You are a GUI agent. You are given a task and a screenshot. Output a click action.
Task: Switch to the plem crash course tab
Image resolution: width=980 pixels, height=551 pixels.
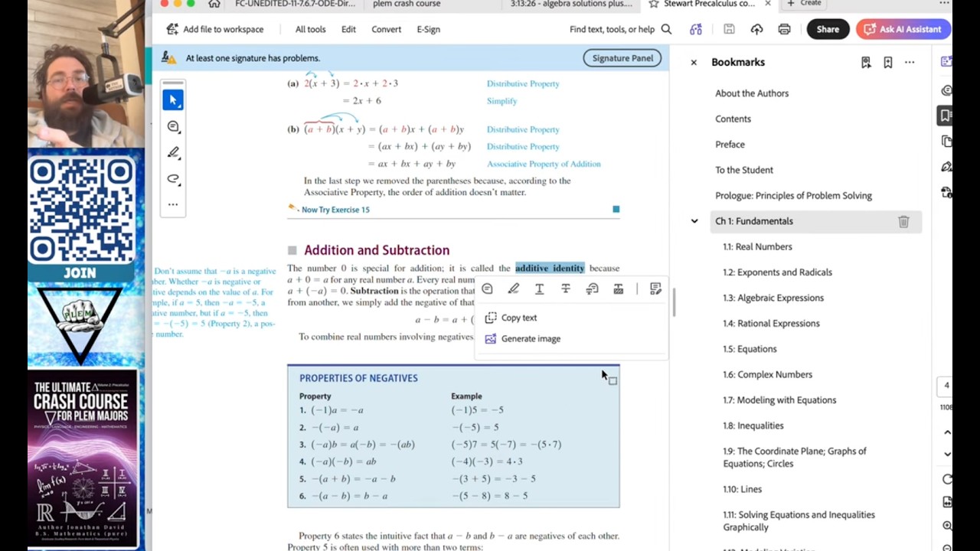406,4
